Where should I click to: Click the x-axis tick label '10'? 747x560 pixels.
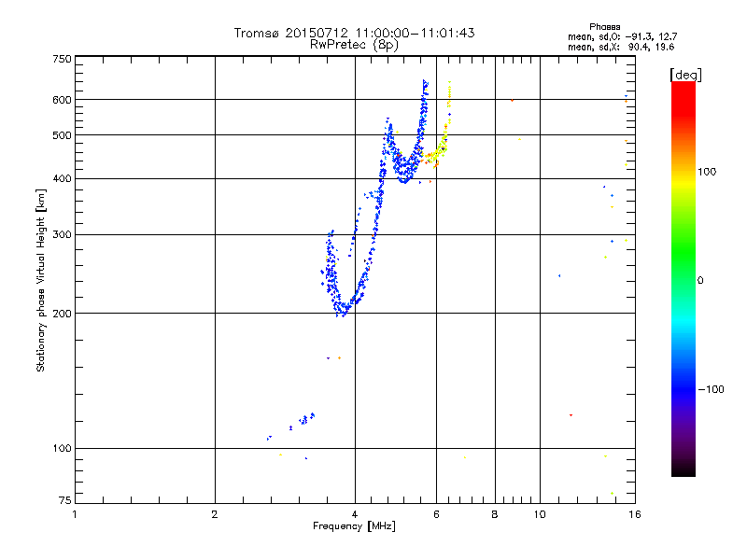tap(540, 514)
